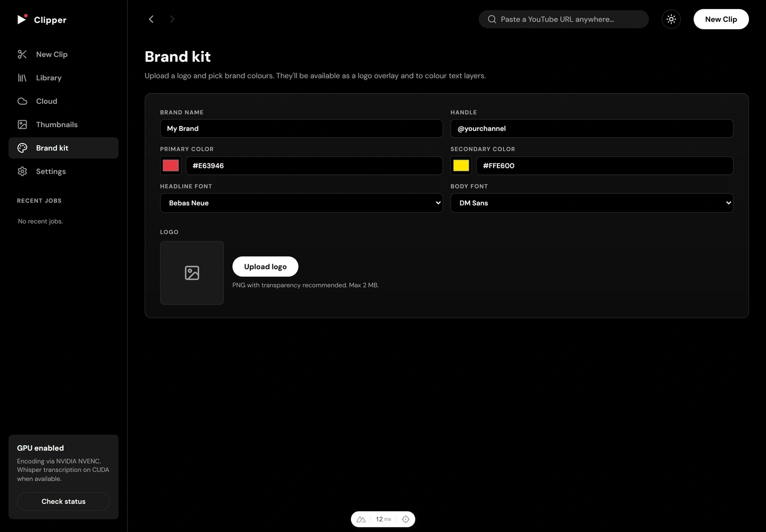Click the Check status button
The image size is (766, 532).
pos(63,502)
